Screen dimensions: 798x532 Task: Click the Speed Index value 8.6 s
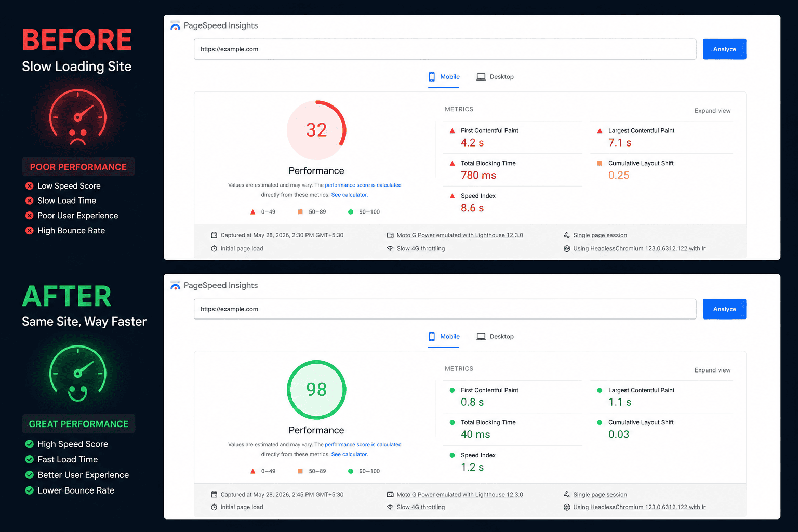[x=472, y=208]
